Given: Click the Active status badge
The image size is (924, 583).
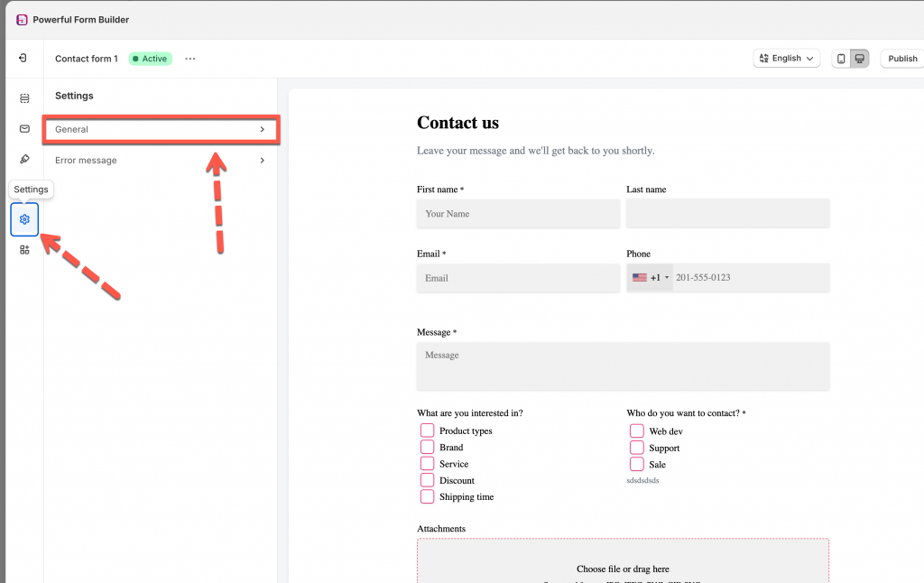Looking at the screenshot, I should pyautogui.click(x=150, y=59).
